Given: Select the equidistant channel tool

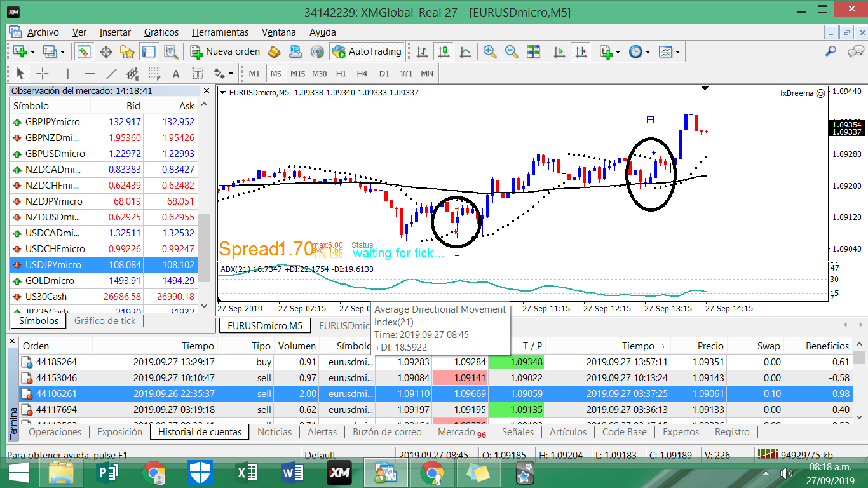Looking at the screenshot, I should [x=133, y=73].
